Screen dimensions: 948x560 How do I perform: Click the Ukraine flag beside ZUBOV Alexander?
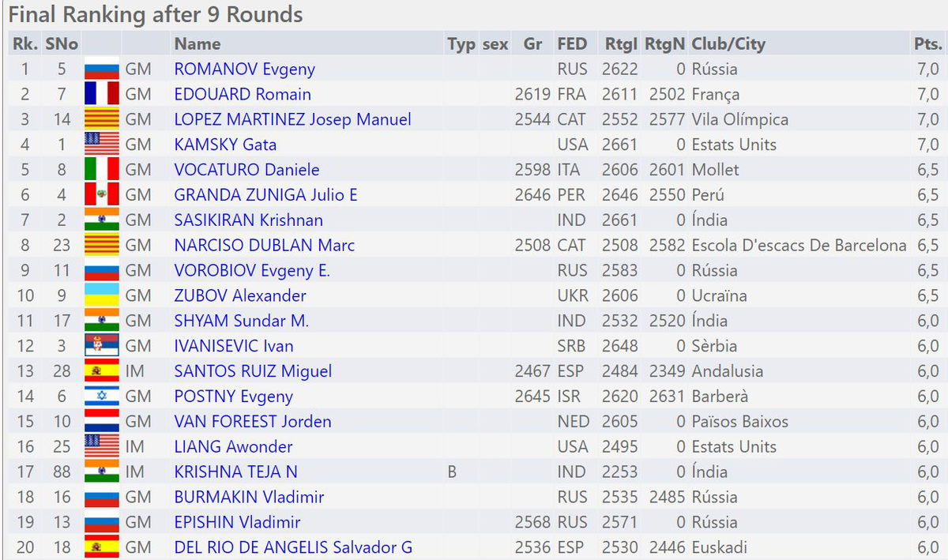tap(101, 296)
